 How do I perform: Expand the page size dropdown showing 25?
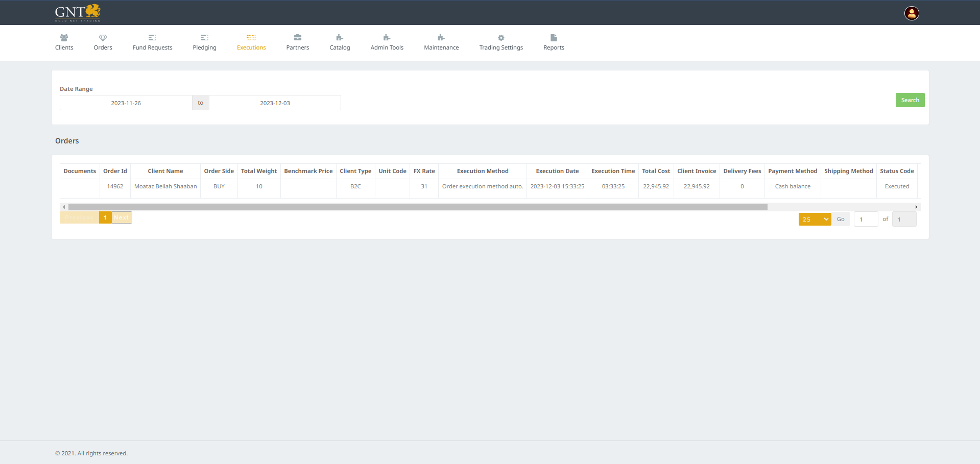click(x=815, y=219)
